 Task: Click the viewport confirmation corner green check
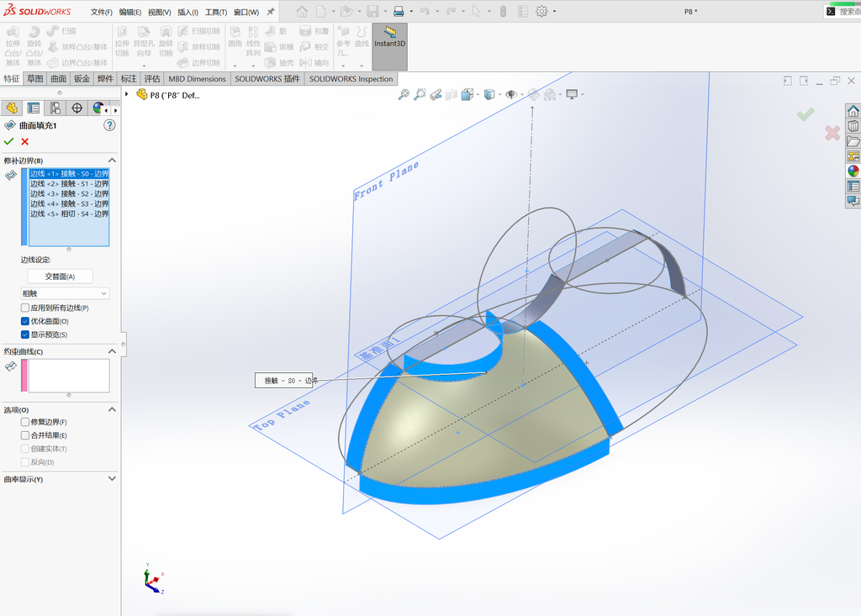pyautogui.click(x=806, y=114)
